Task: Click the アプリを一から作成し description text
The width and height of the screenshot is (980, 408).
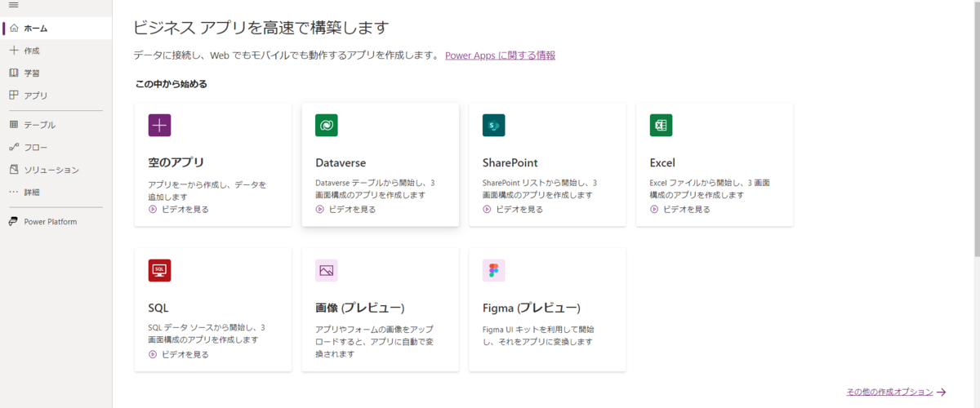Action: [x=207, y=191]
